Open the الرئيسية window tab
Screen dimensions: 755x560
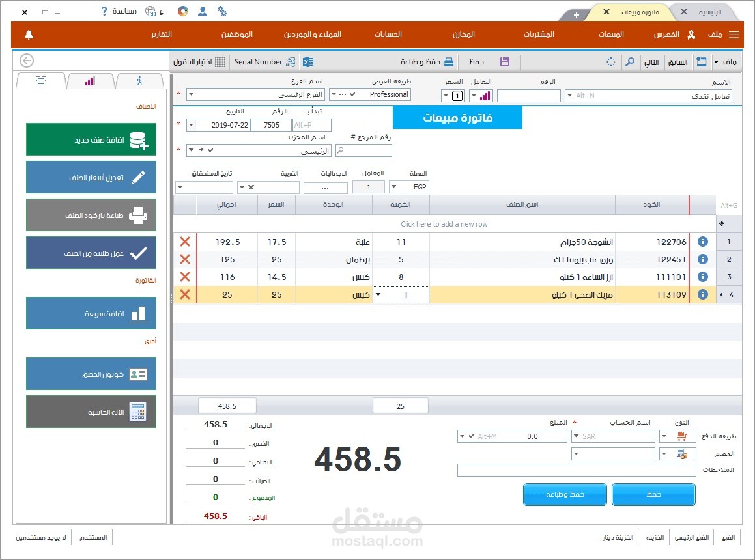coord(710,12)
